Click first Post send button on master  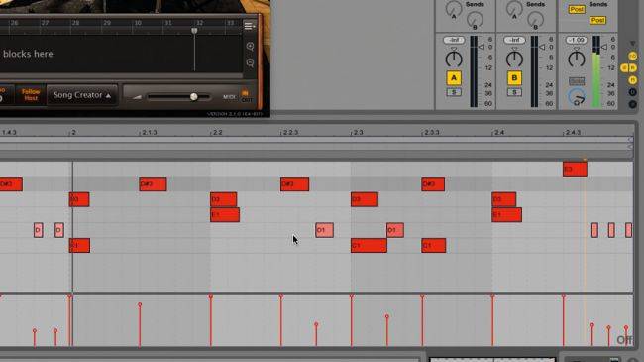577,10
